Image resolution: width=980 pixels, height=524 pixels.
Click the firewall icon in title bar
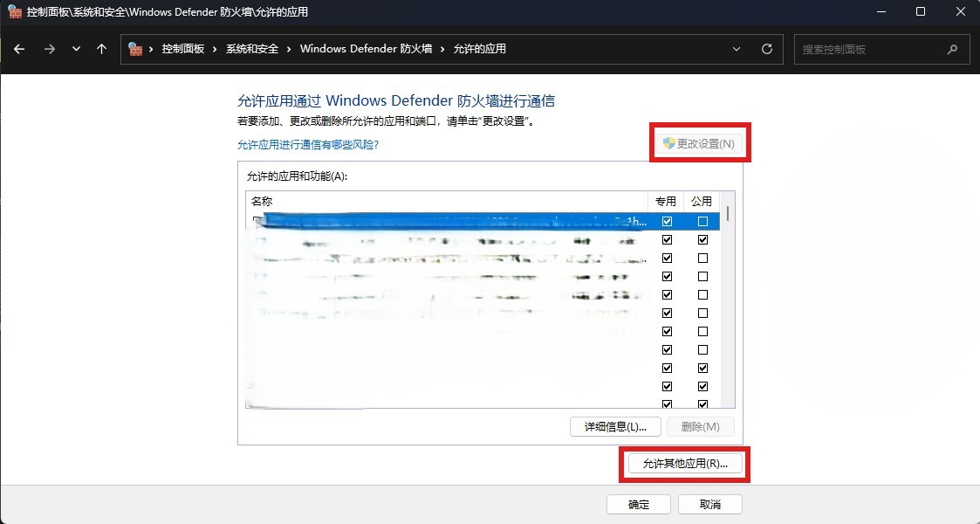tap(14, 12)
